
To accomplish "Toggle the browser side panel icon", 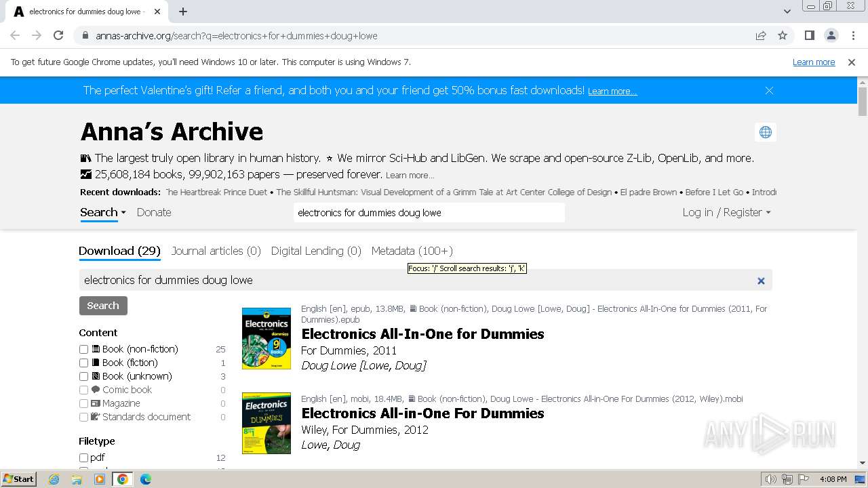I will tap(809, 35).
